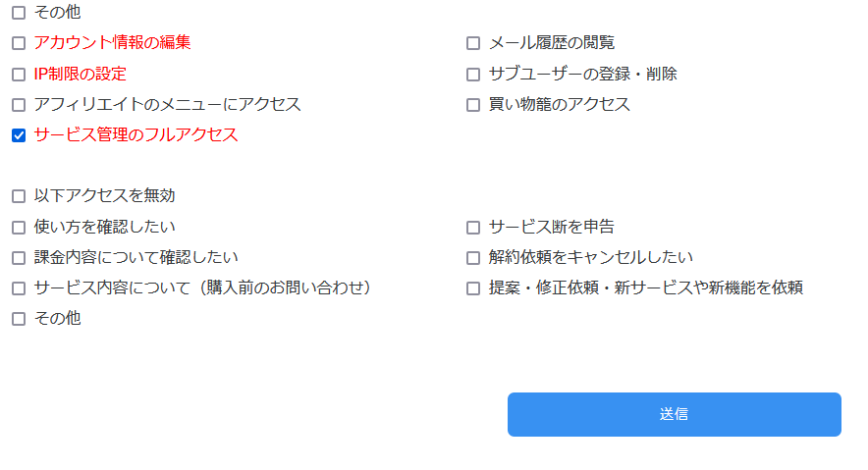Screen dimensions: 868x470
Task: Check the first その他 checkbox at top
Action: point(19,13)
